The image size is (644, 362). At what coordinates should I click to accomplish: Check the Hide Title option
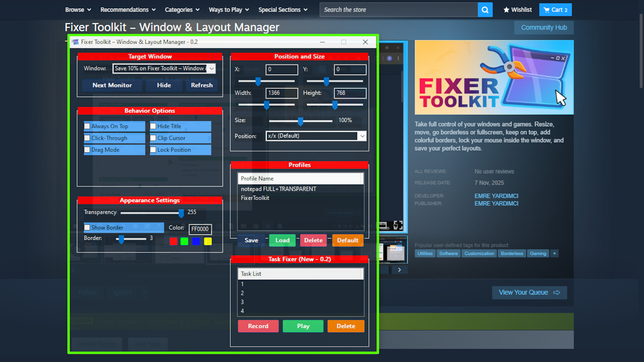tap(153, 126)
